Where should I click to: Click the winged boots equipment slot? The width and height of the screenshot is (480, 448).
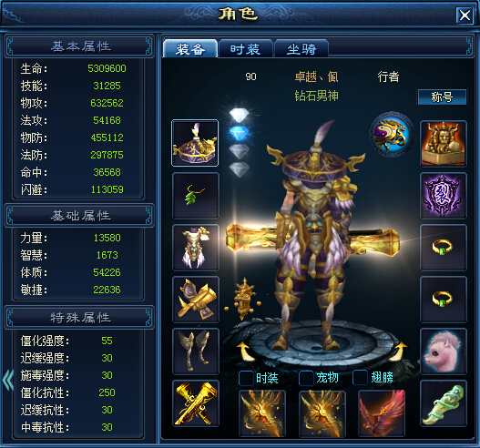click(196, 351)
